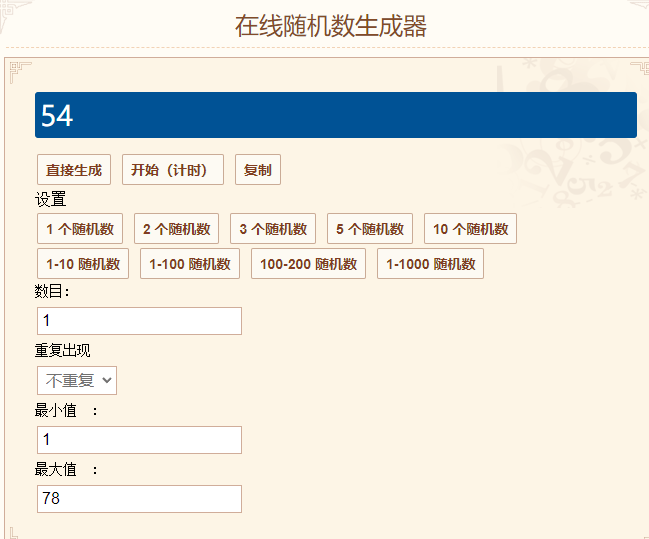
Task: Copy the result with 复制 button
Action: (258, 170)
